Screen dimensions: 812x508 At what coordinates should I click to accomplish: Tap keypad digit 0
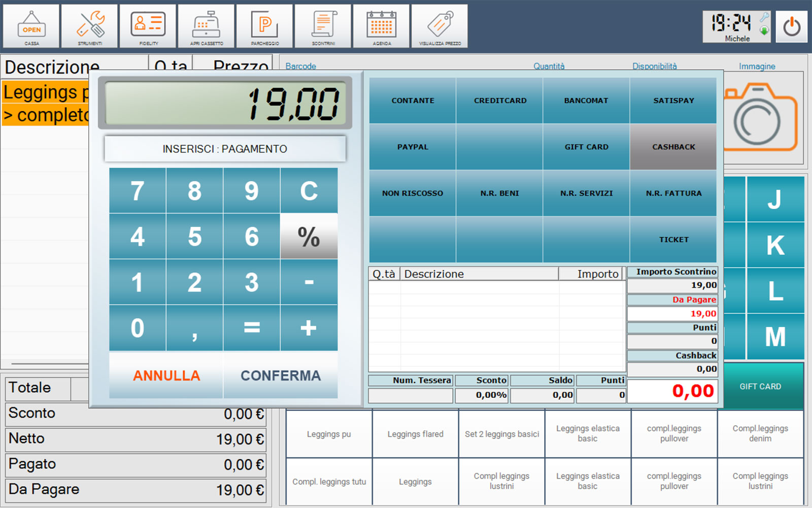[x=138, y=328]
